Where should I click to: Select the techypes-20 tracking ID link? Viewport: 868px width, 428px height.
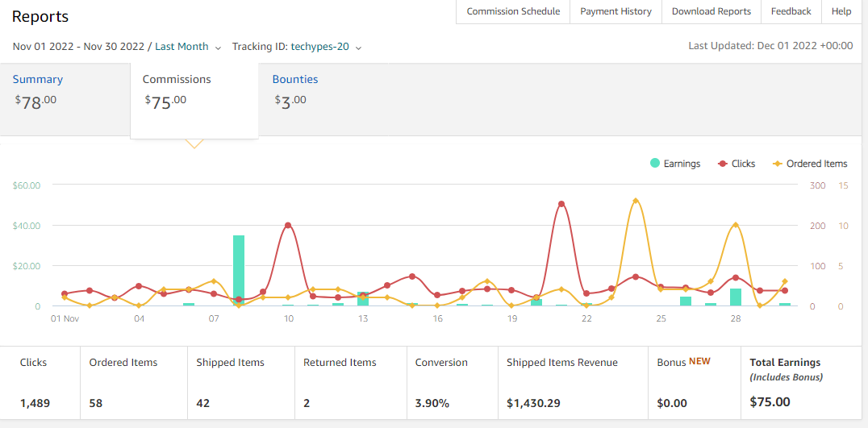(x=320, y=47)
